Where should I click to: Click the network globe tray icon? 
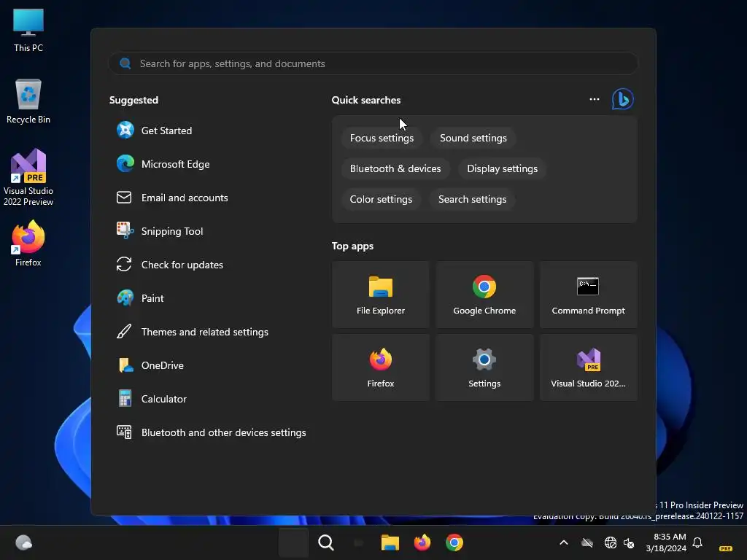[x=610, y=542]
